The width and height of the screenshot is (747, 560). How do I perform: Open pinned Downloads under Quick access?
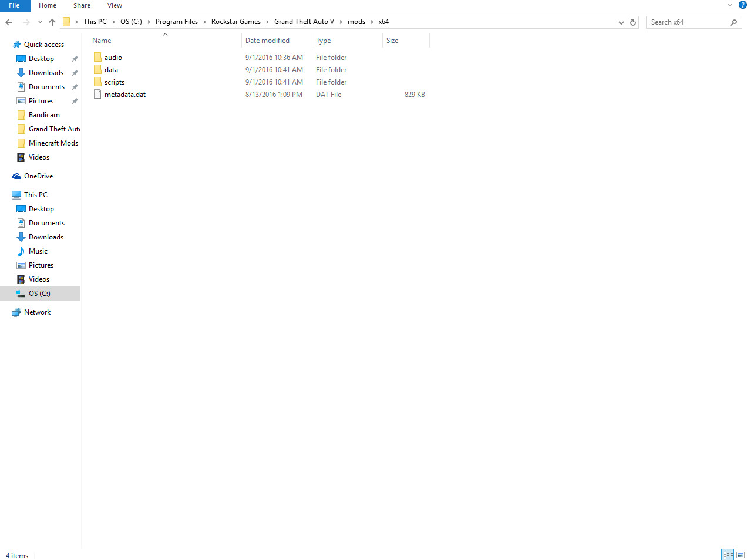(46, 73)
